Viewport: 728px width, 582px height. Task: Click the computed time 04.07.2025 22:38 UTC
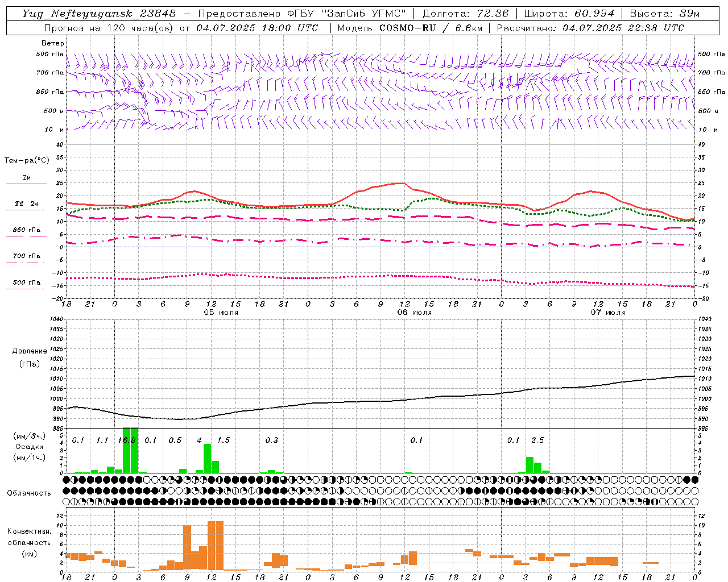623,28
